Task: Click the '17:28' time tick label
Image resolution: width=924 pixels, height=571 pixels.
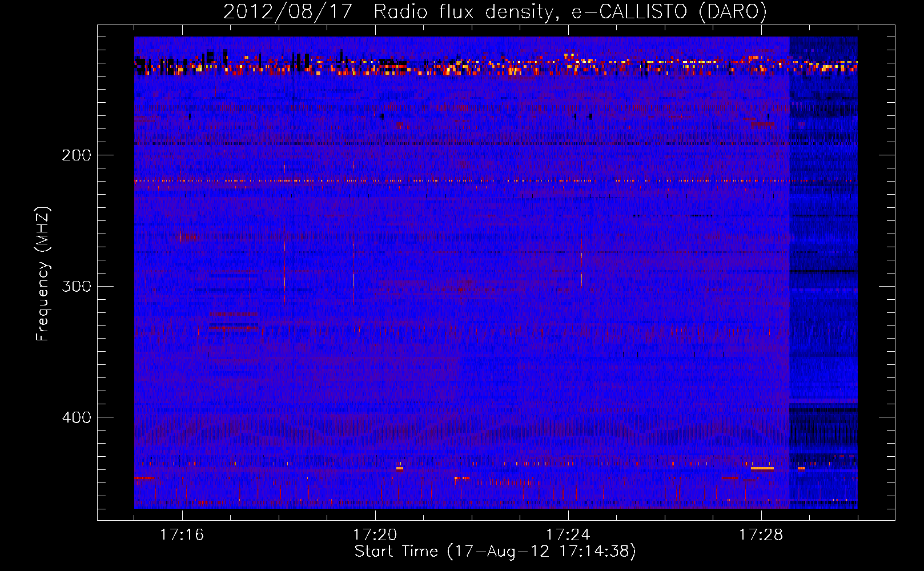Action: [761, 535]
